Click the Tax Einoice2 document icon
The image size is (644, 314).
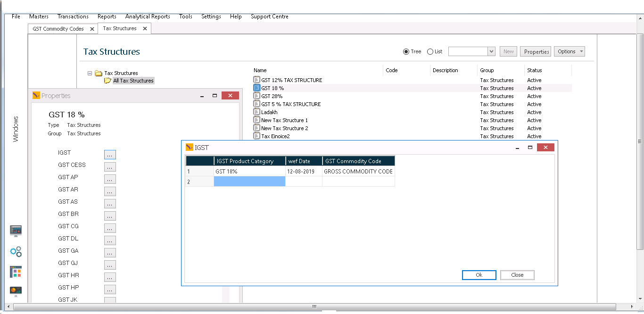point(257,136)
